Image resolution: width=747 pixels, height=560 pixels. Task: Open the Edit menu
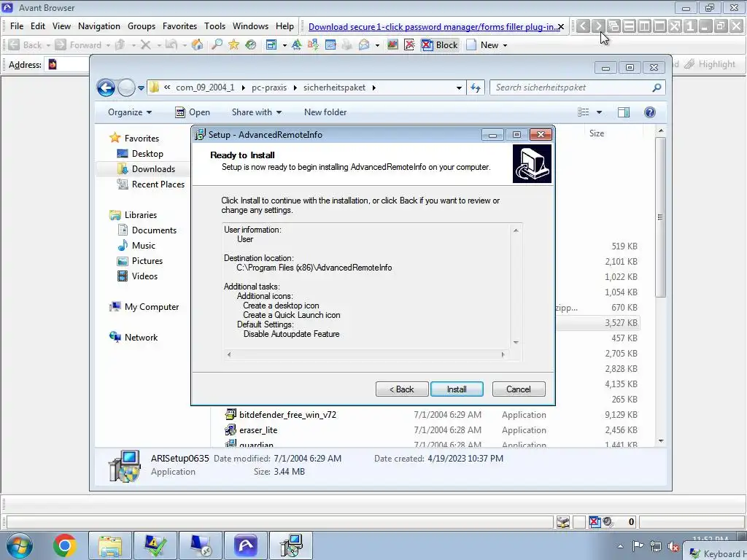click(38, 26)
